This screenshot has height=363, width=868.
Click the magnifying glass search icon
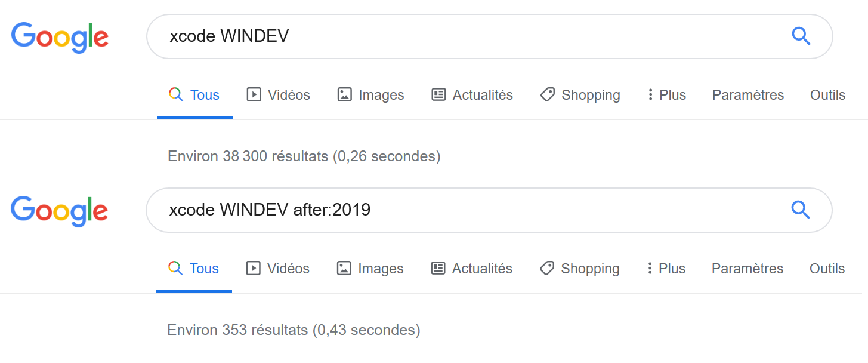[x=801, y=36]
